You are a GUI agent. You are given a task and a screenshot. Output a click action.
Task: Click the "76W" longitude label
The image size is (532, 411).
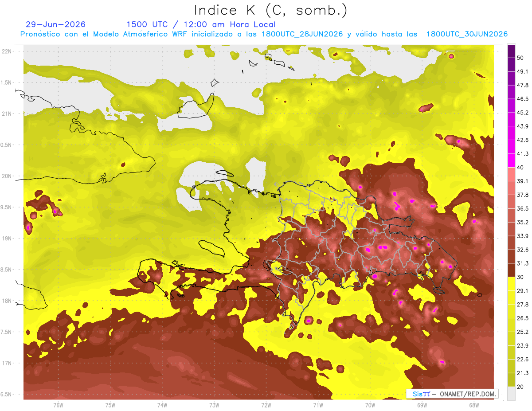(58, 405)
